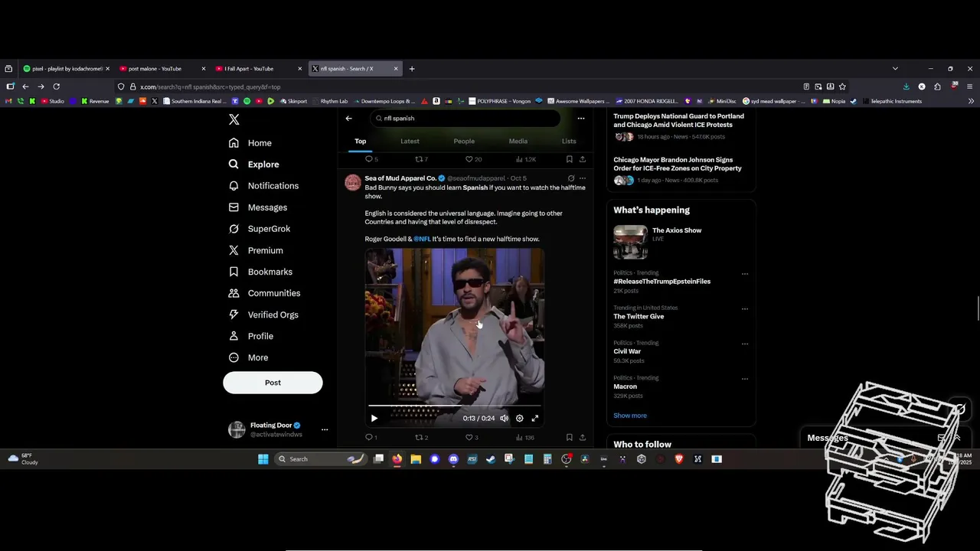Select the I Fall Apart - YouTube tab
980x551 pixels.
[x=259, y=69]
